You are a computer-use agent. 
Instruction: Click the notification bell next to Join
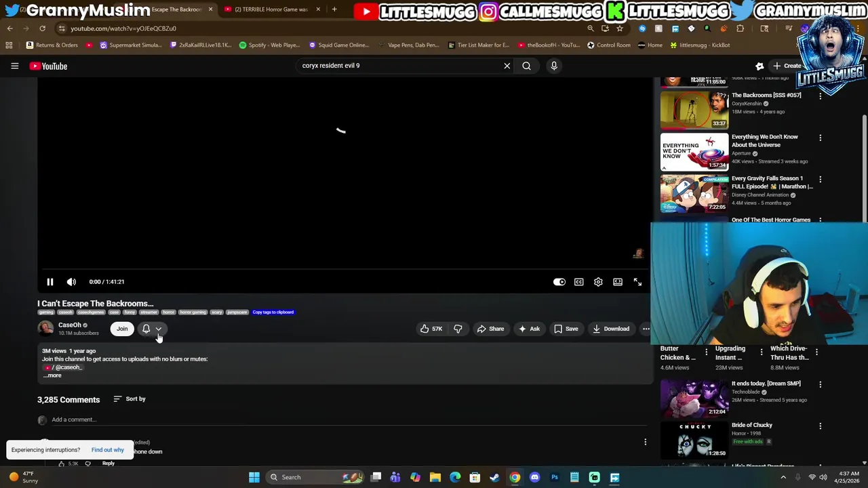146,329
